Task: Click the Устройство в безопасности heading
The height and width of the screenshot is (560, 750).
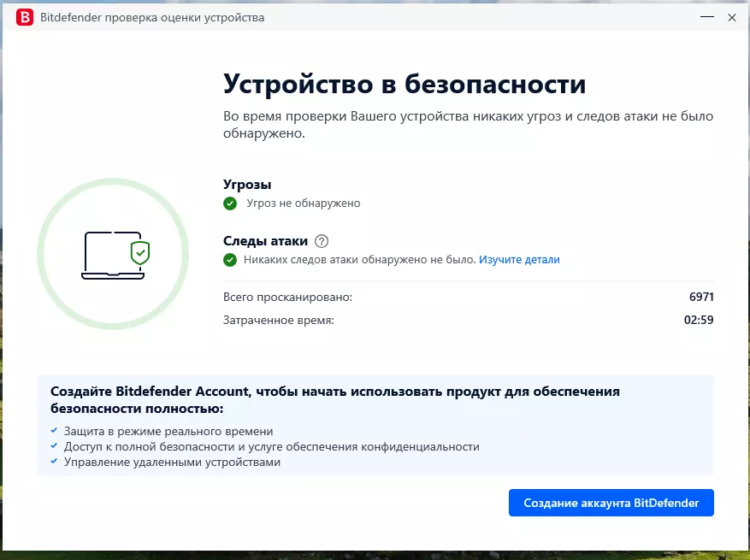Action: [x=405, y=84]
